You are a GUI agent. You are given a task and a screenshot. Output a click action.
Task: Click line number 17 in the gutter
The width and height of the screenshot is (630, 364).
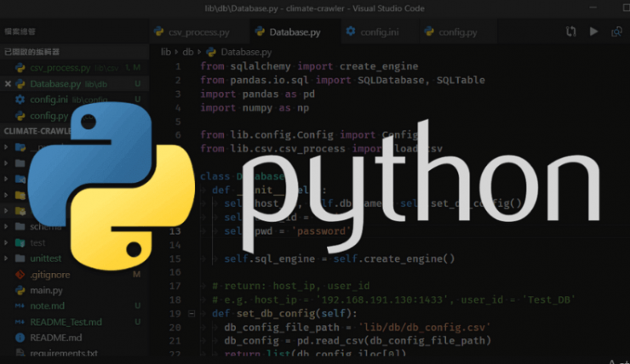click(175, 286)
